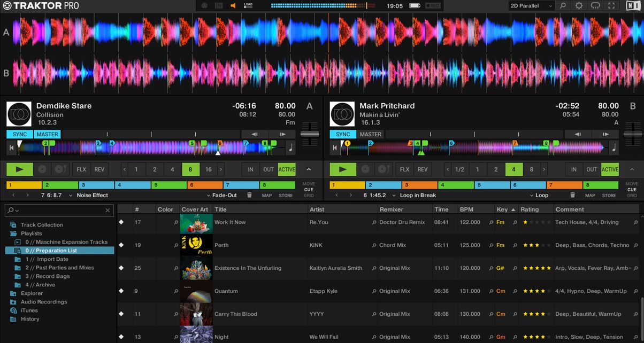Toggle SYNC on Deck A
The height and width of the screenshot is (343, 644).
click(20, 134)
